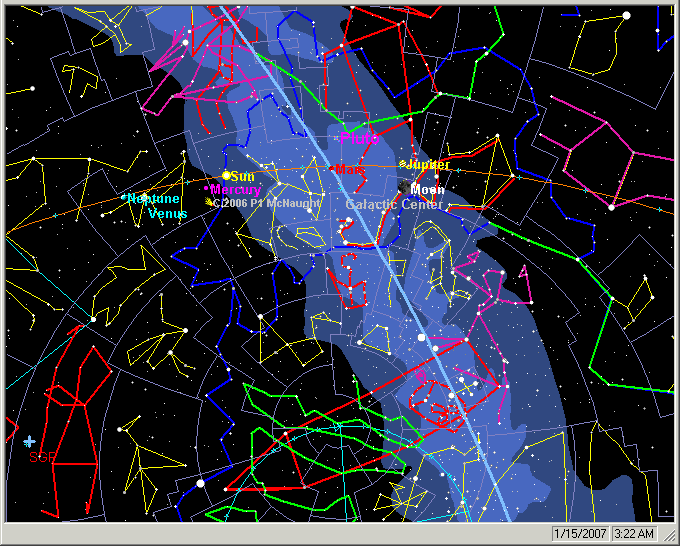Select the Jupiter planet symbol

coord(402,164)
